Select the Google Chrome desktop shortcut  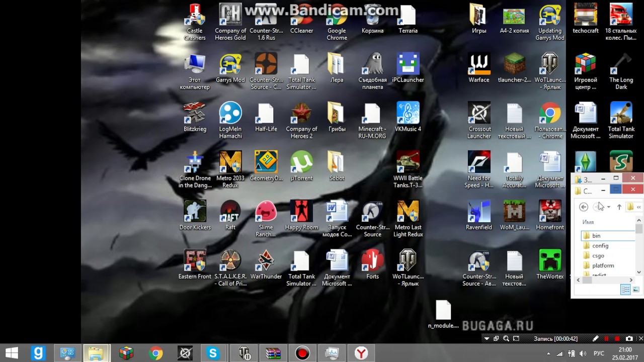click(x=337, y=23)
